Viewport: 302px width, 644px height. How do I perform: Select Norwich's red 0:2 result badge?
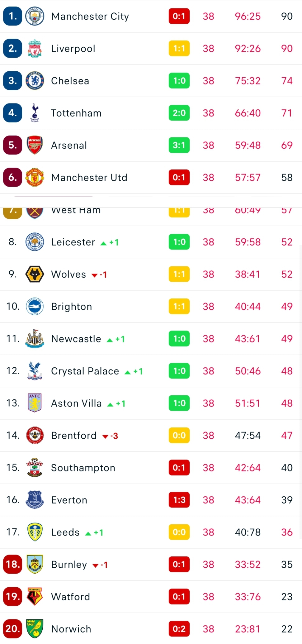(179, 629)
